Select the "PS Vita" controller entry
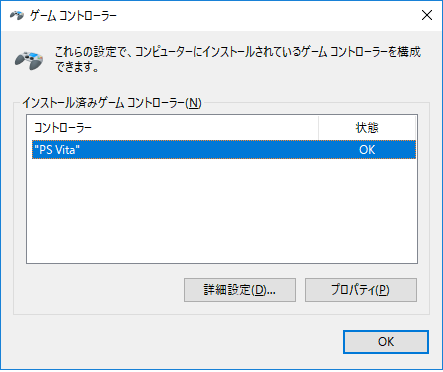The width and height of the screenshot is (443, 372). coord(224,150)
